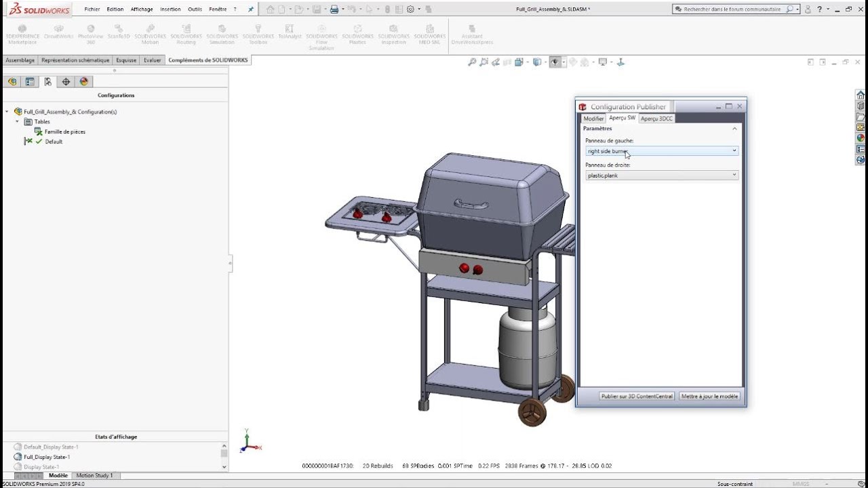Viewport: 868px width, 488px height.
Task: Click Mettre à jour le modèle button
Action: coord(709,396)
